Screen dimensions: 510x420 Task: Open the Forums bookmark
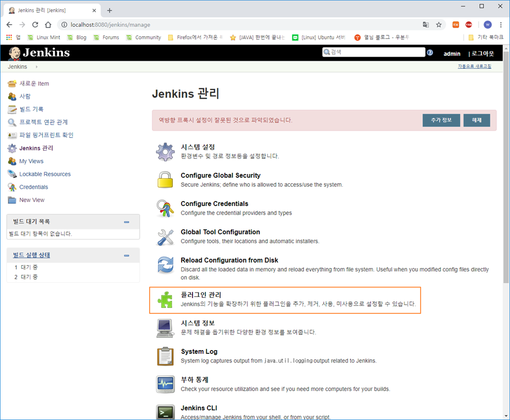(x=106, y=37)
